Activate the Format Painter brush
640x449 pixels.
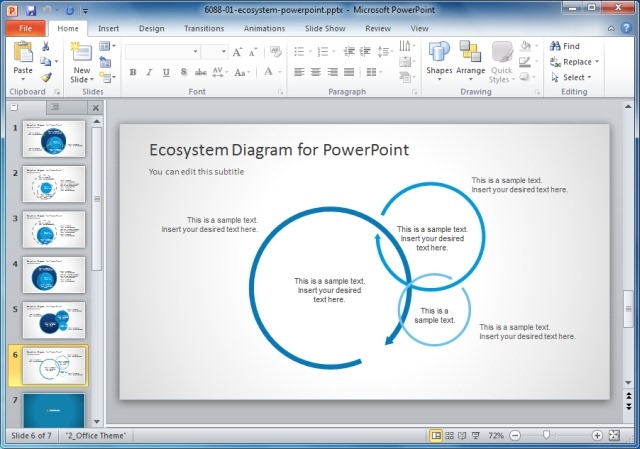tap(46, 77)
